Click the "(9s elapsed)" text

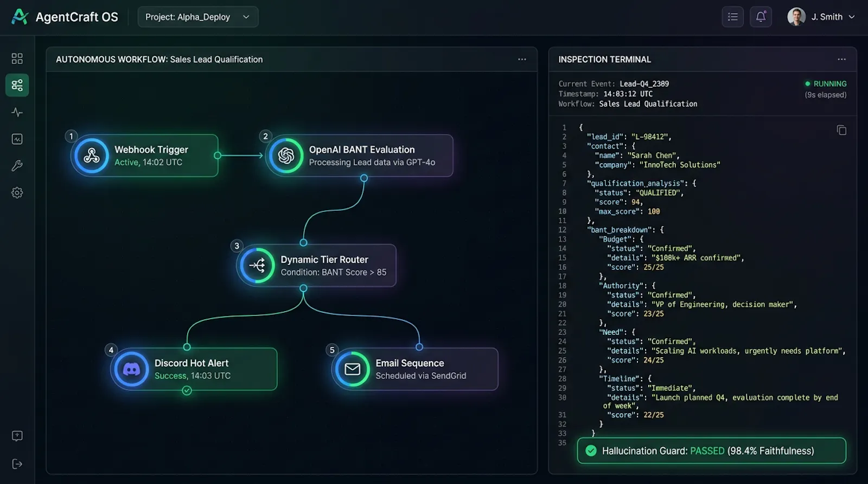pos(825,95)
